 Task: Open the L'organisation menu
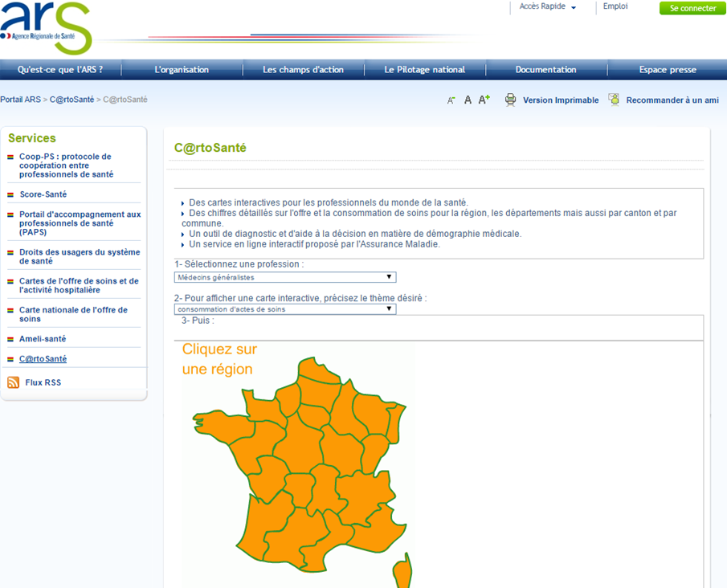[x=182, y=70]
